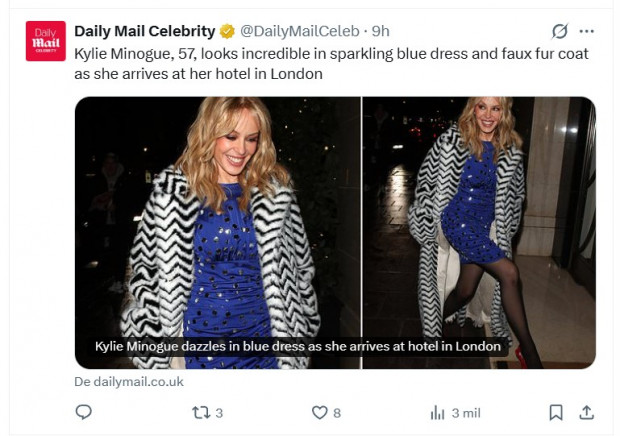Image resolution: width=620 pixels, height=436 pixels.
Task: Click the Grok explain-post icon
Action: [559, 31]
